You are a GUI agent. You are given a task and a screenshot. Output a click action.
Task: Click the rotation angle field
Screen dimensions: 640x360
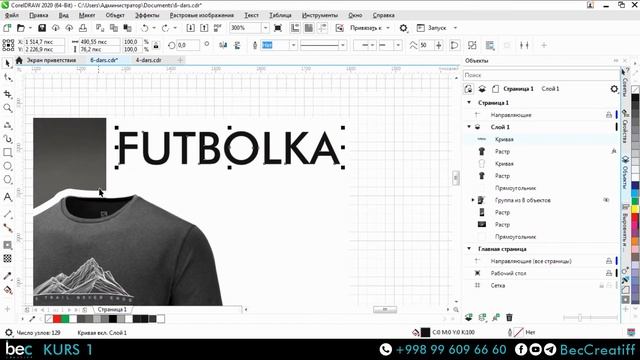188,45
